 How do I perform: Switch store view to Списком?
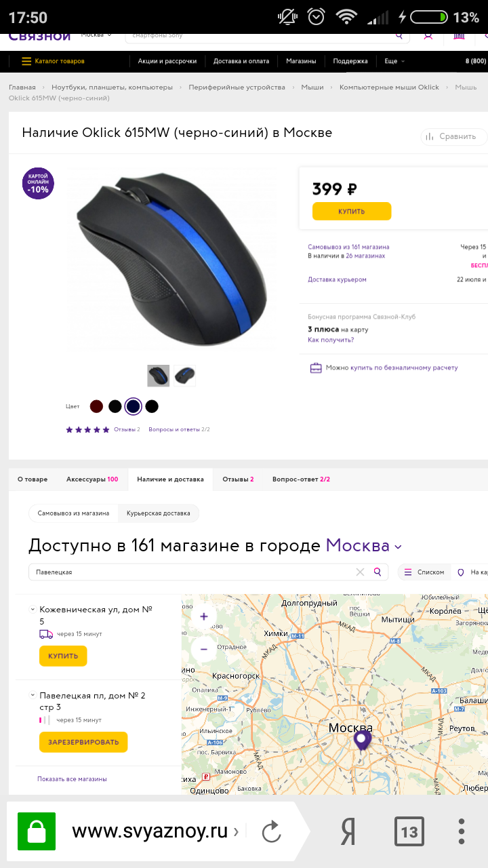(x=424, y=572)
